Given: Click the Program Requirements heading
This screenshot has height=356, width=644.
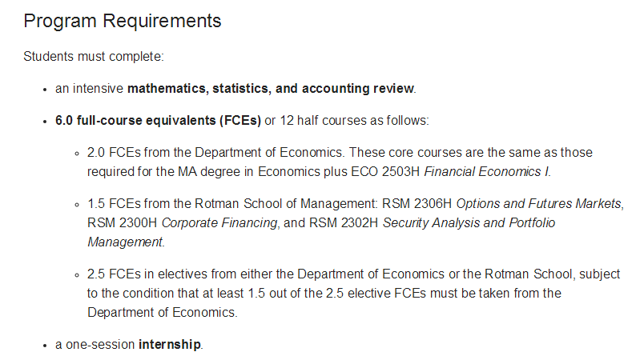Looking at the screenshot, I should 123,21.
